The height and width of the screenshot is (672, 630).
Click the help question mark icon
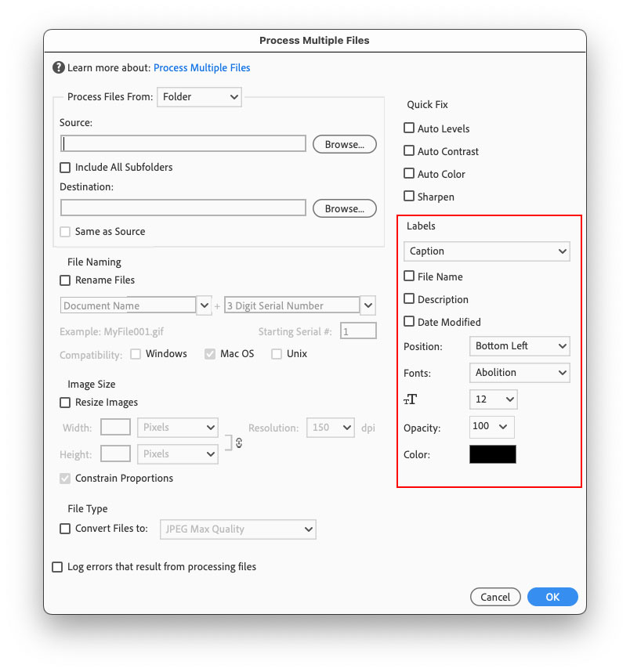click(x=59, y=67)
